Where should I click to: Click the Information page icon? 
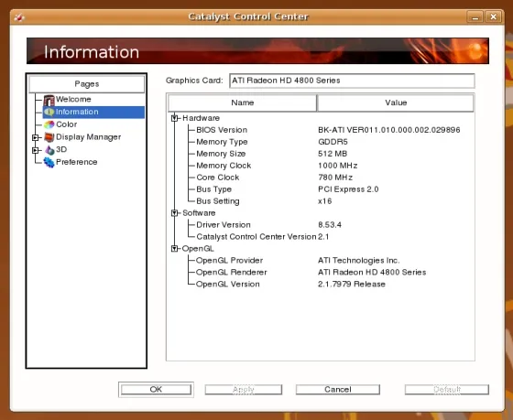pyautogui.click(x=49, y=112)
